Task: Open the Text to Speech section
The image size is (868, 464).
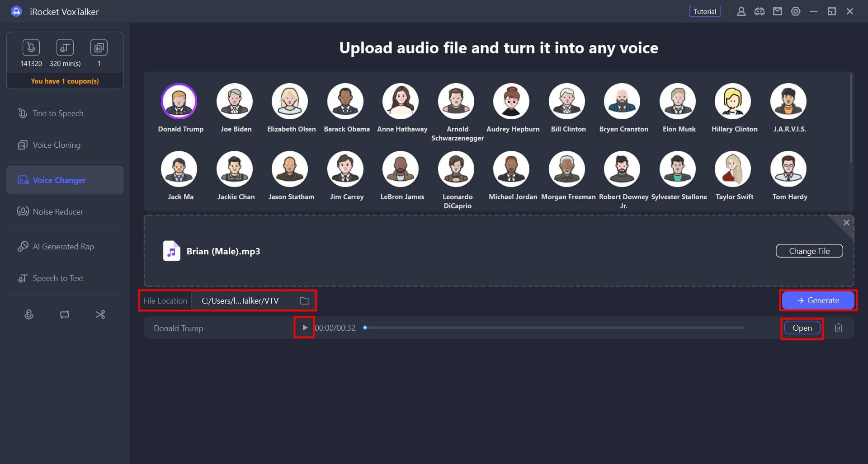Action: (x=65, y=113)
